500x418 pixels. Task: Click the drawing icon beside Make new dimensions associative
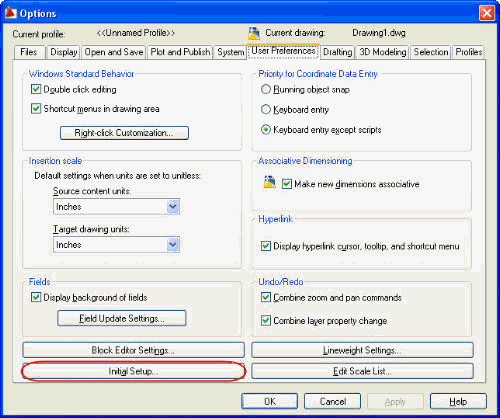(269, 182)
